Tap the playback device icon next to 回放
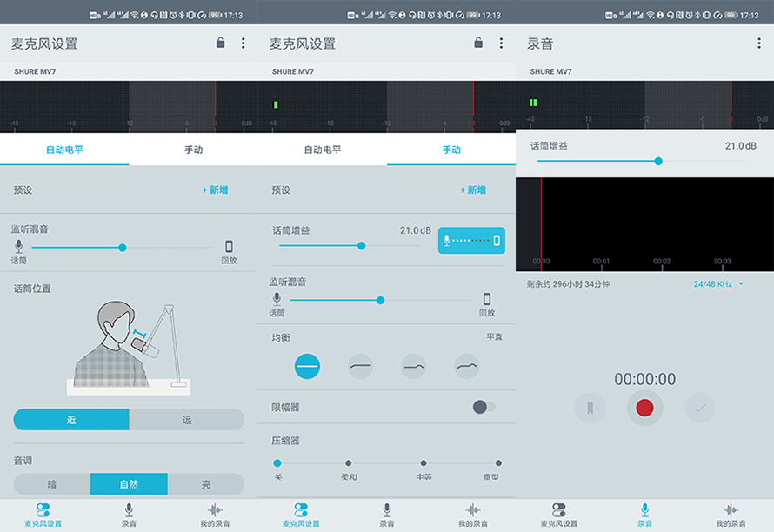Viewport: 774px width, 532px height. [x=230, y=247]
